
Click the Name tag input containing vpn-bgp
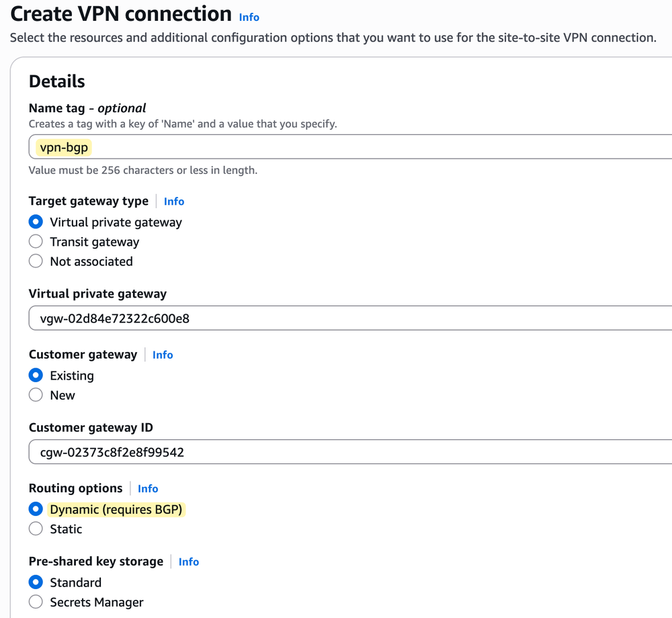[269, 146]
